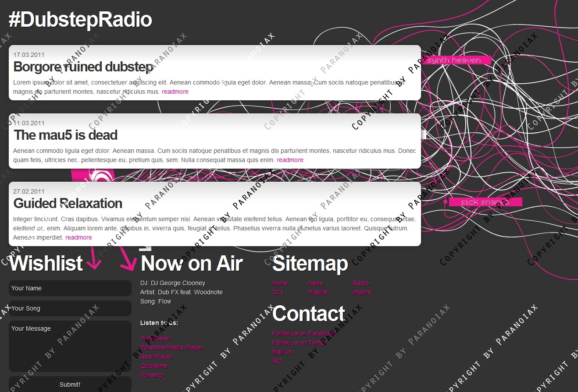Focus the Your Name field
This screenshot has height=392, width=578.
(70, 288)
